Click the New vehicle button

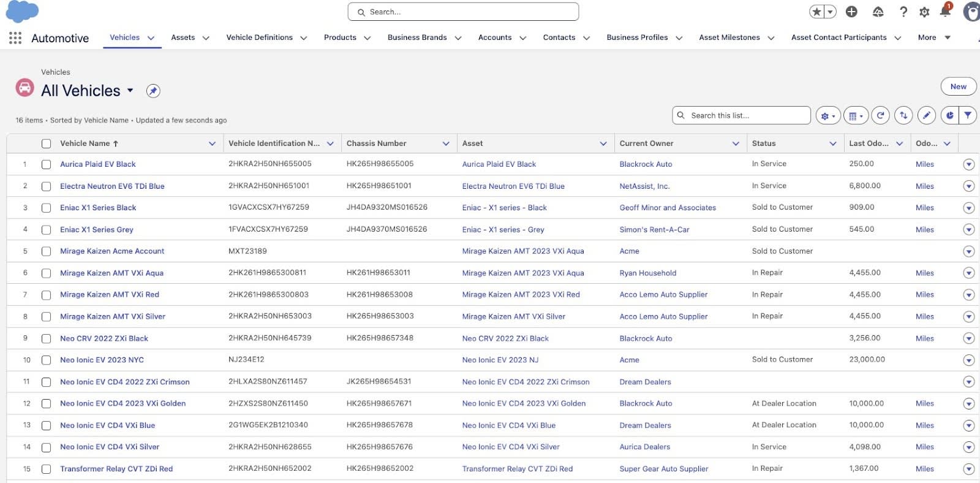959,86
